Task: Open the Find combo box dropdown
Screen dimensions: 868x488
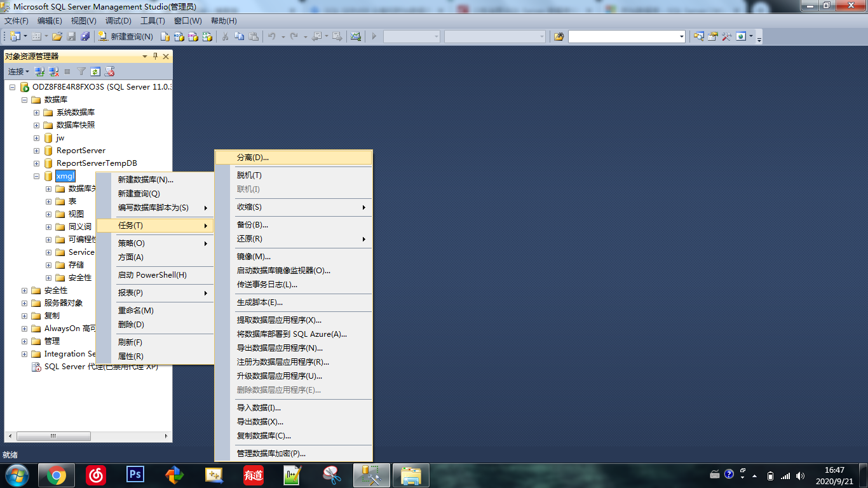Action: [682, 37]
